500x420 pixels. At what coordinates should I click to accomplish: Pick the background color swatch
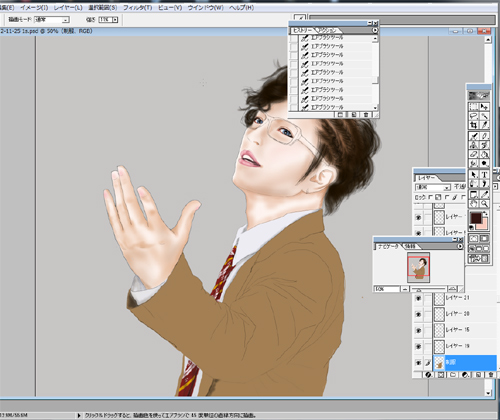point(483,226)
